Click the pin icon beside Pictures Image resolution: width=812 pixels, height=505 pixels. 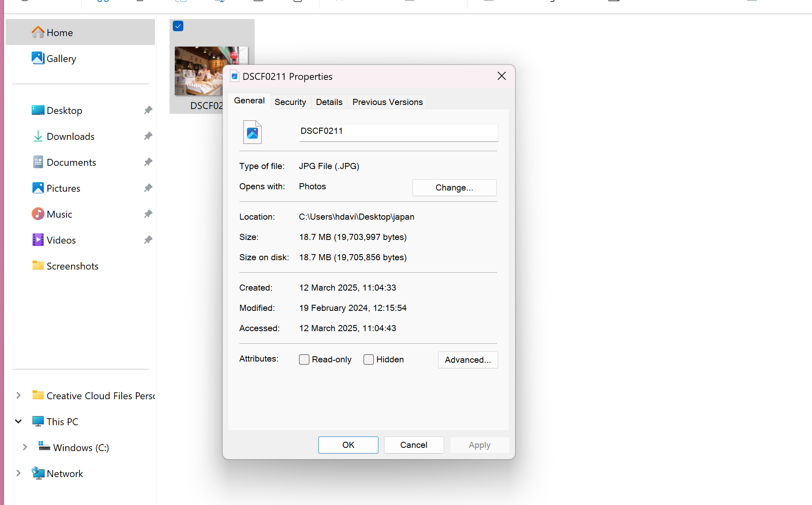click(148, 188)
